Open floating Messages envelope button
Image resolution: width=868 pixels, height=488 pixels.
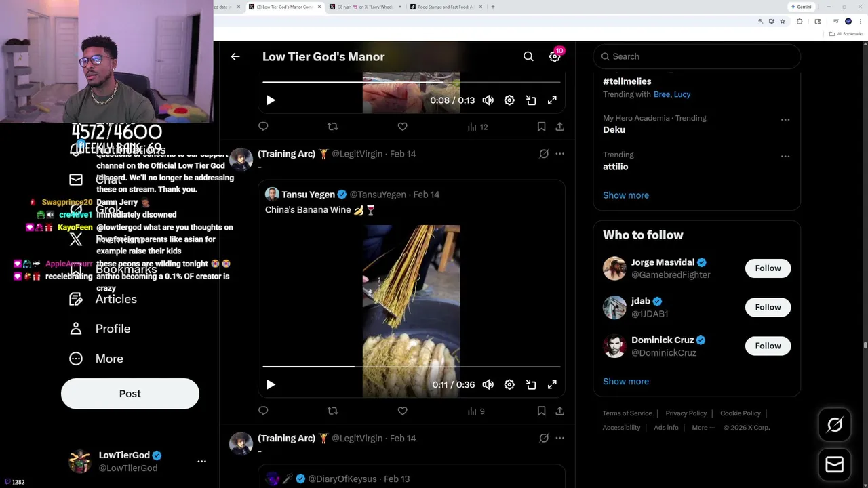835,464
